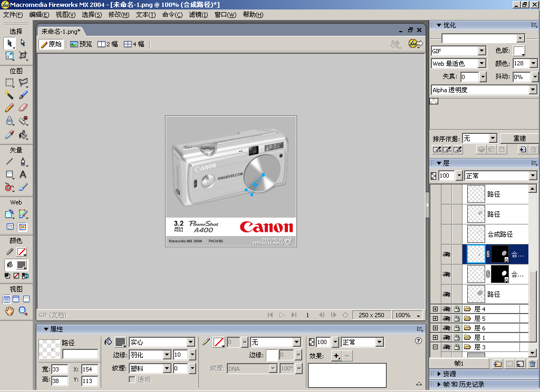Select the Subselection tool
The width and height of the screenshot is (540, 392).
pos(23,43)
